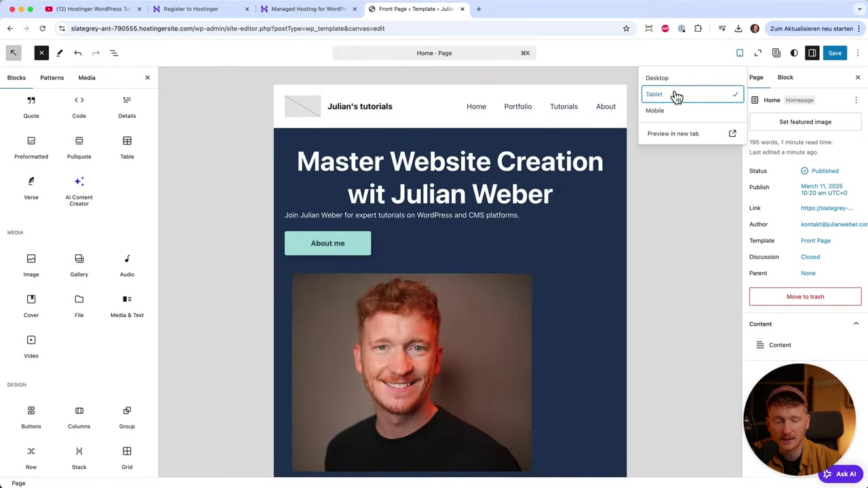This screenshot has height=488, width=868.
Task: Insert a Grid block
Action: tap(127, 458)
